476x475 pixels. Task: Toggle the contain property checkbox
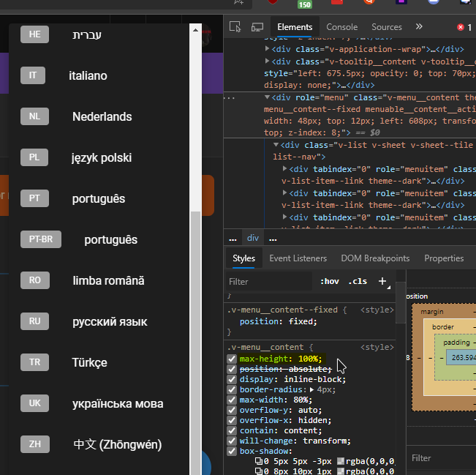[232, 430]
